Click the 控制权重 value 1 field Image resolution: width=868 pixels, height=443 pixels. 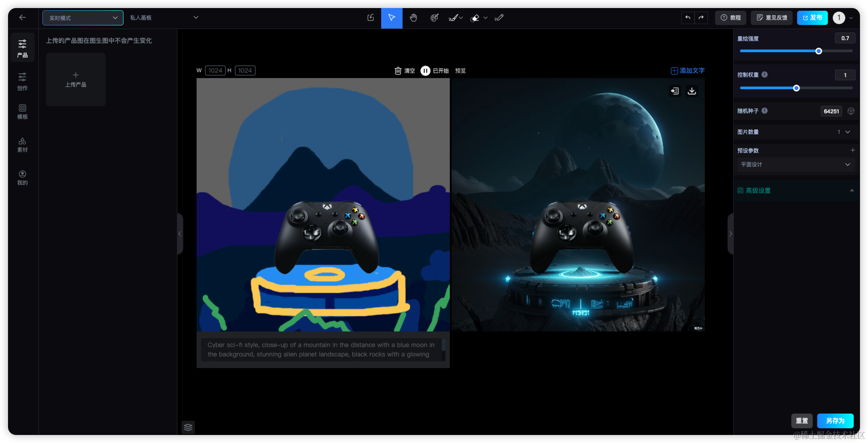pos(845,75)
